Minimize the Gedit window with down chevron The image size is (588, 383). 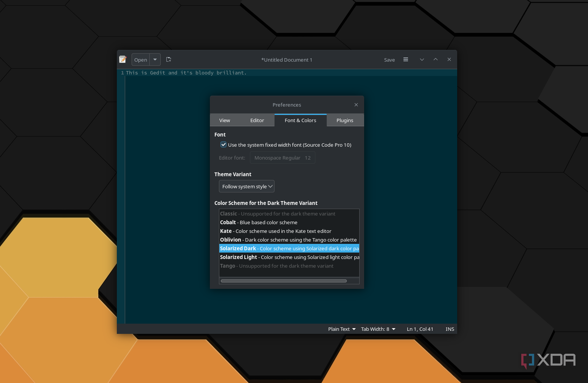click(x=422, y=59)
